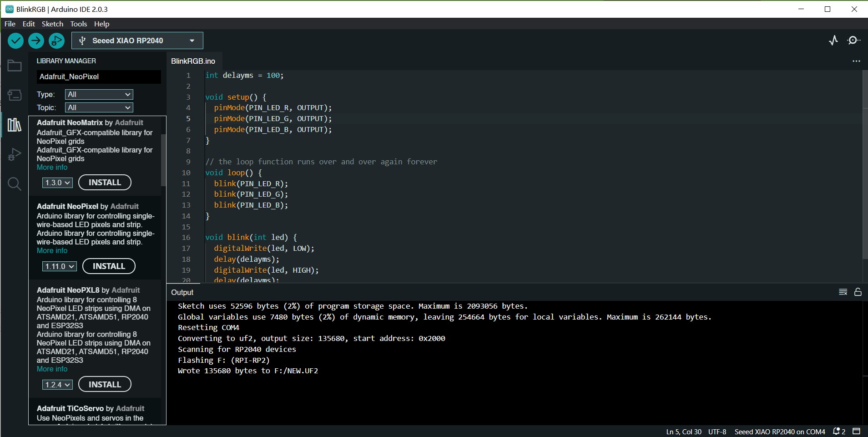Open the Serial Plotter icon
868x437 pixels.
click(833, 41)
